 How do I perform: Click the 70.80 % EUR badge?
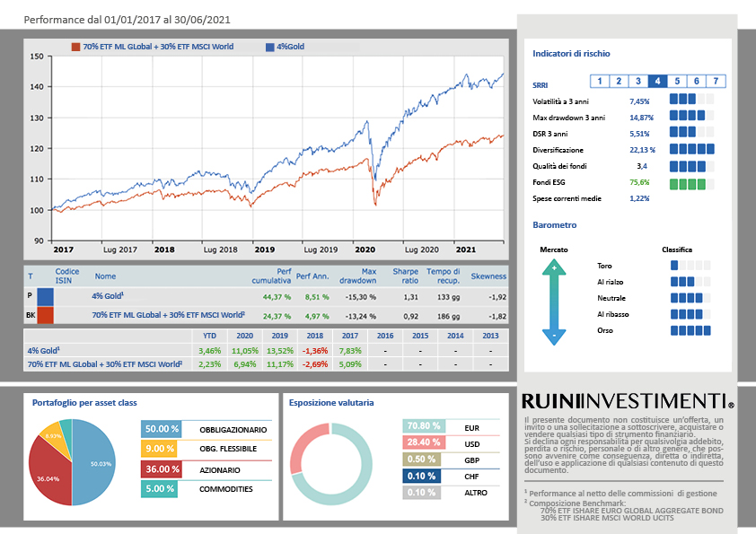pyautogui.click(x=424, y=426)
